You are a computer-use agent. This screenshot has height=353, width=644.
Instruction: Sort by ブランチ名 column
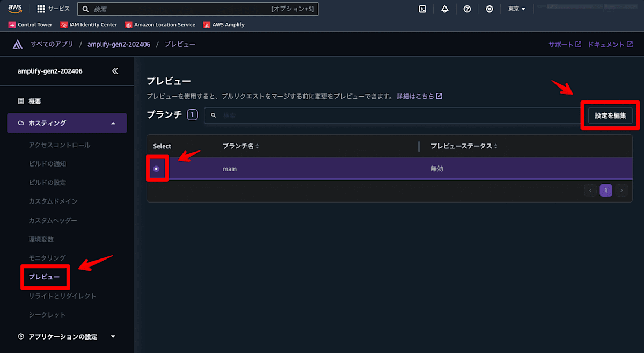(x=241, y=146)
